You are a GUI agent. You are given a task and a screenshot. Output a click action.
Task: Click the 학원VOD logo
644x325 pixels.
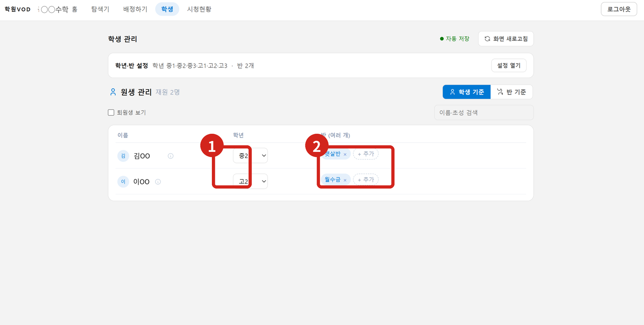click(x=18, y=9)
